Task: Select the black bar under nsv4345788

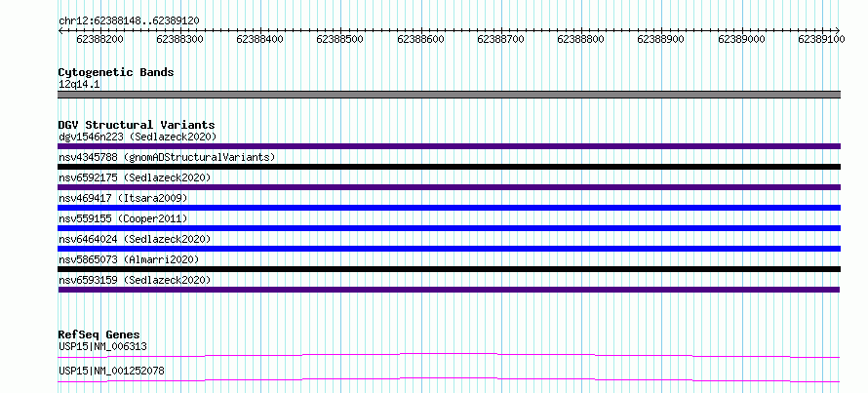Action: click(449, 167)
